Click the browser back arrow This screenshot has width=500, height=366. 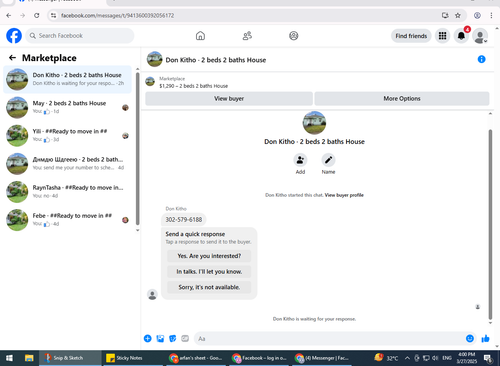[x=9, y=15]
